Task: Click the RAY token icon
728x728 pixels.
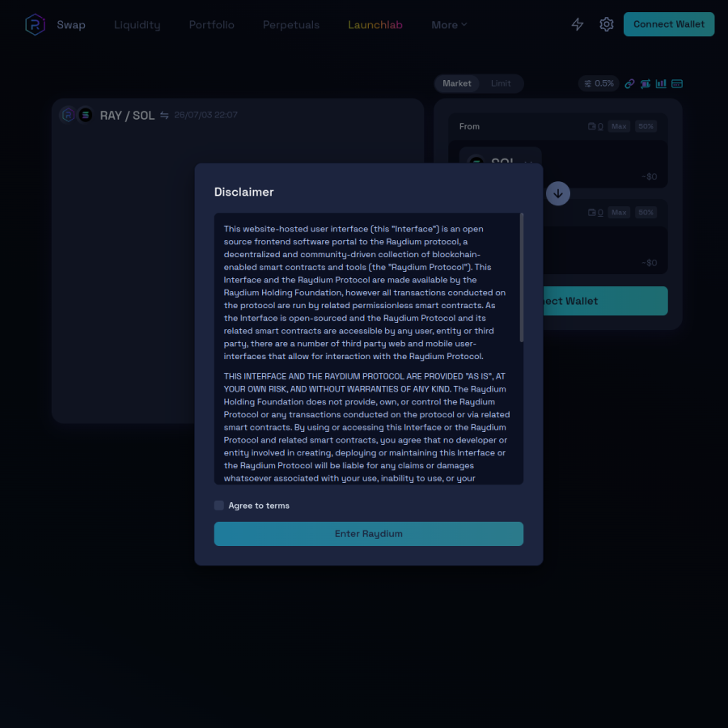Action: (68, 115)
